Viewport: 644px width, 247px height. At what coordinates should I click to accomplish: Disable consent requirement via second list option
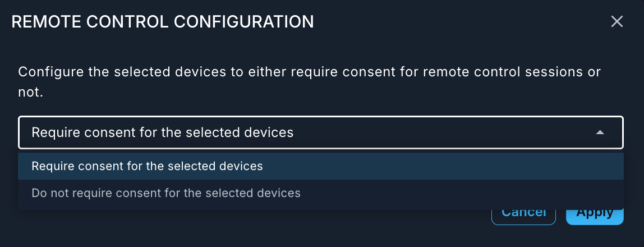coord(166,193)
